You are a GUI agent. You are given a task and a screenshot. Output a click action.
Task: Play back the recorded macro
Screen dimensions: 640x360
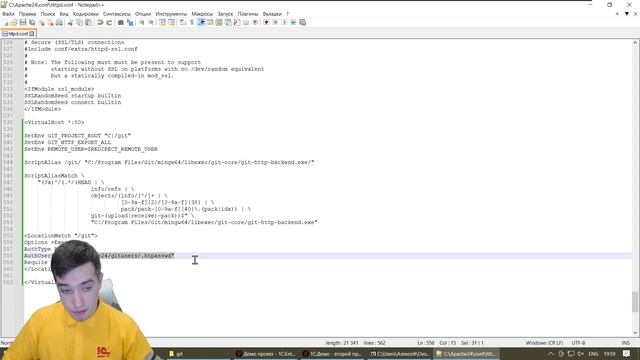[284, 22]
